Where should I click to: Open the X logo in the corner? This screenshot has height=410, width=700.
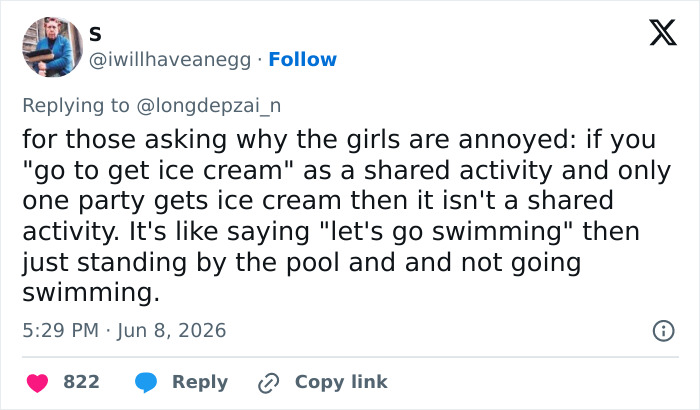point(663,32)
